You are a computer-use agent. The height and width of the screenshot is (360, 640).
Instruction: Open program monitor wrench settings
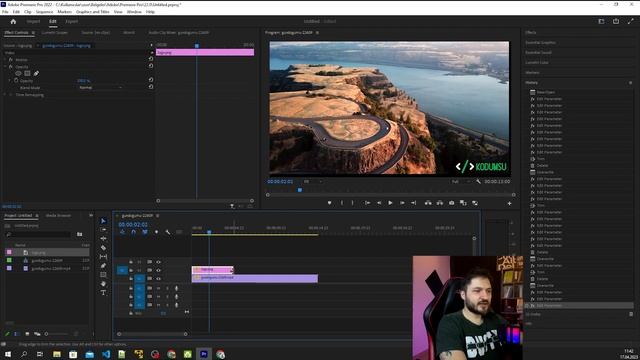click(478, 181)
